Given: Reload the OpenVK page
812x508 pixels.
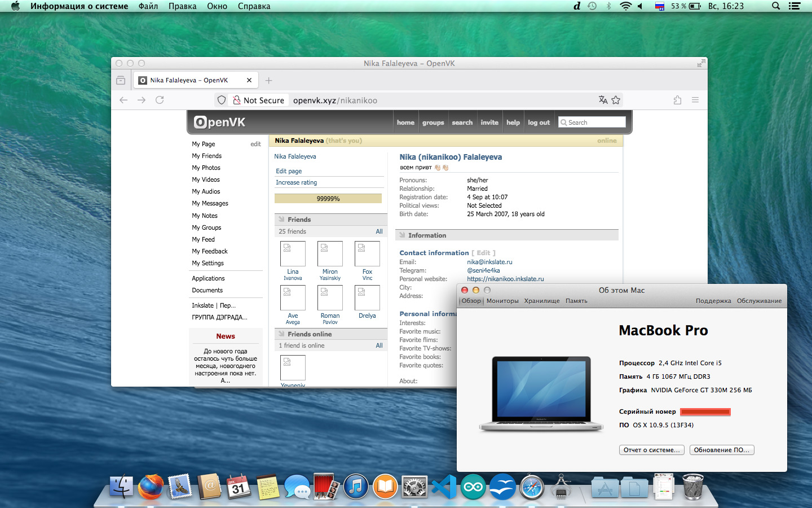Looking at the screenshot, I should pos(160,100).
